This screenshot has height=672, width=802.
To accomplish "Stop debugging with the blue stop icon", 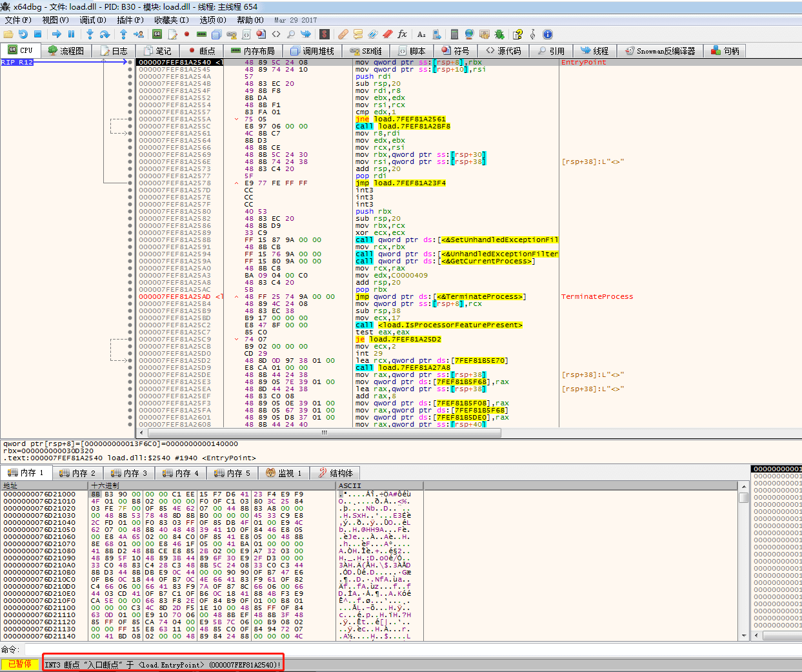I will [x=37, y=34].
